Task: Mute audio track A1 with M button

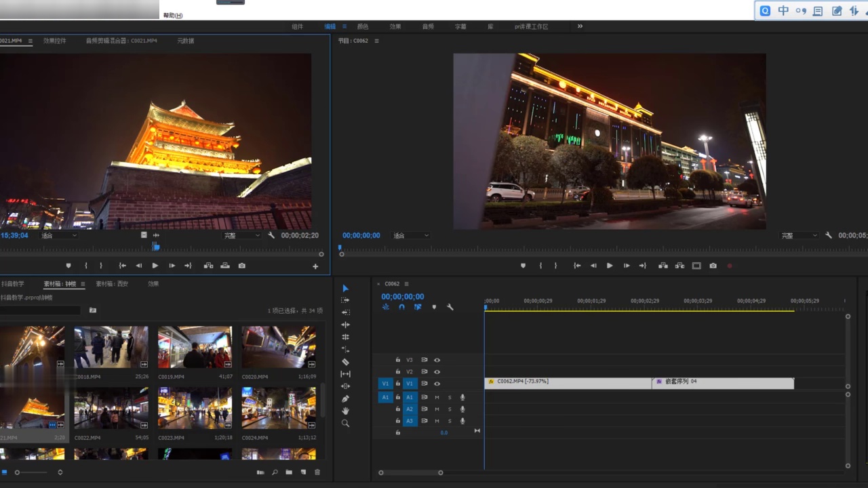Action: point(437,397)
